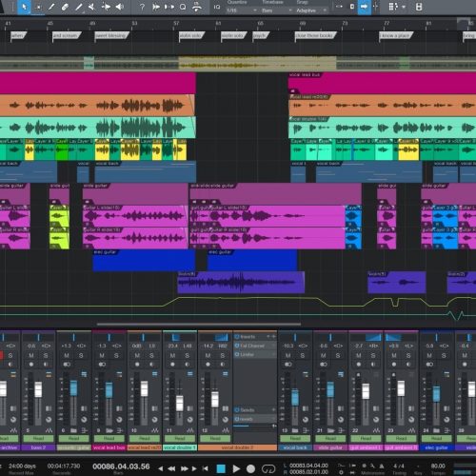Click the vocal double 1 channel label
This screenshot has width=476, height=476.
point(180,447)
